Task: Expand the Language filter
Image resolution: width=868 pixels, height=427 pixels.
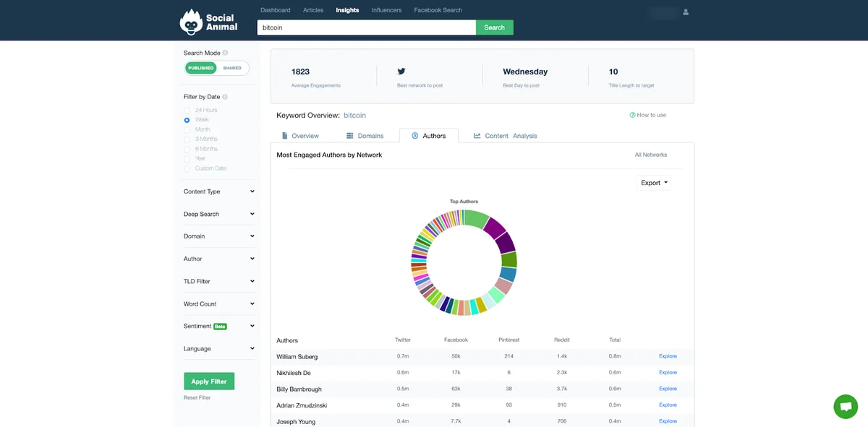Action: [x=219, y=349]
